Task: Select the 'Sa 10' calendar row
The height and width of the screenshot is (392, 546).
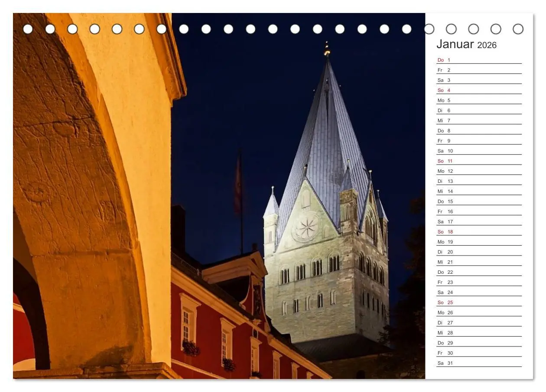Action: click(479, 151)
